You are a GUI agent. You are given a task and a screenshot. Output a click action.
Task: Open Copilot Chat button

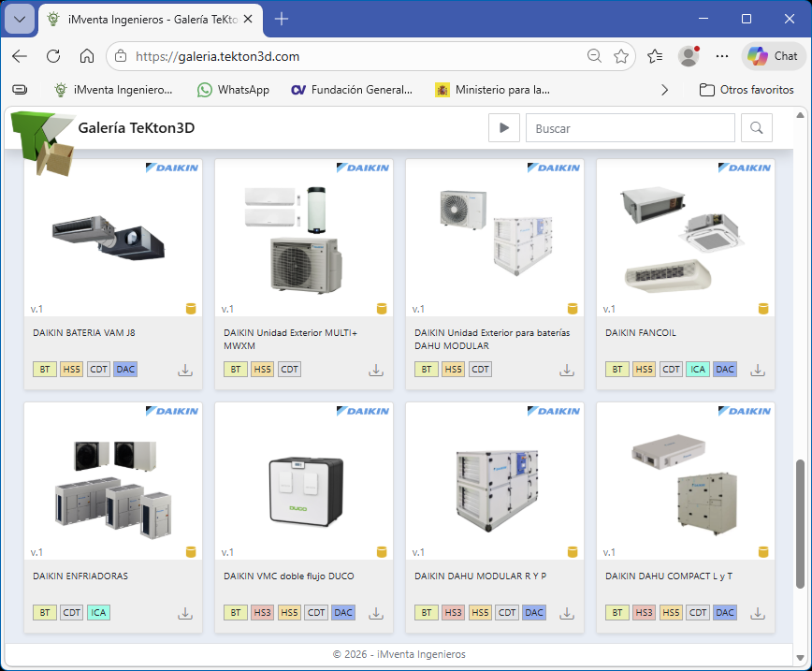pyautogui.click(x=774, y=56)
